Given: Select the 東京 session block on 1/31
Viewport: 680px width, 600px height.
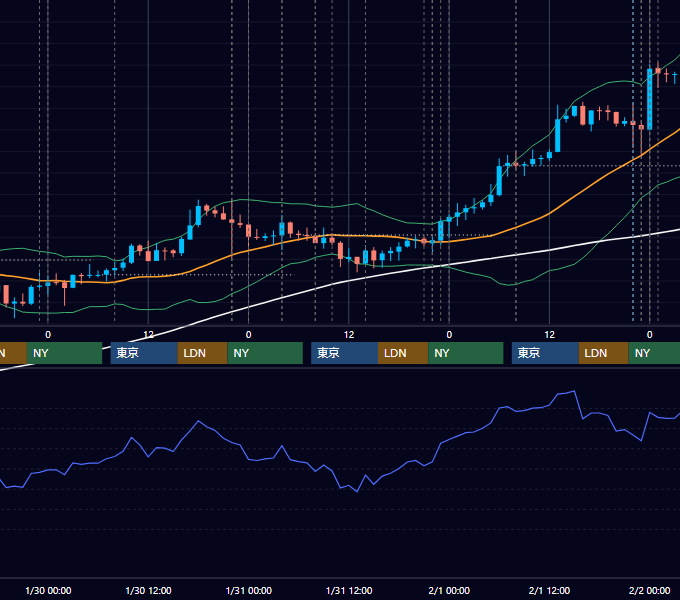Looking at the screenshot, I should click(344, 353).
